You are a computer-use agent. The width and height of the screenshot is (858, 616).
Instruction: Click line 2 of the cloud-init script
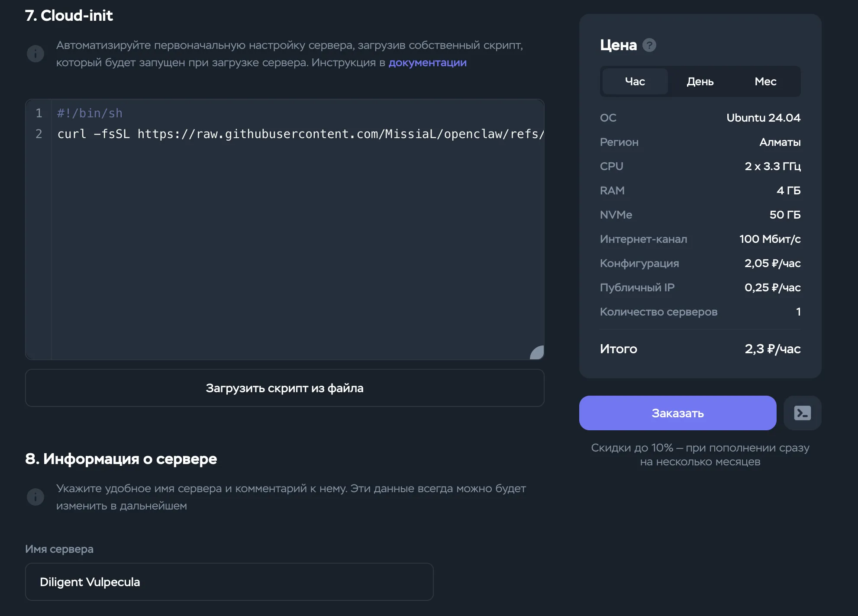coord(260,134)
